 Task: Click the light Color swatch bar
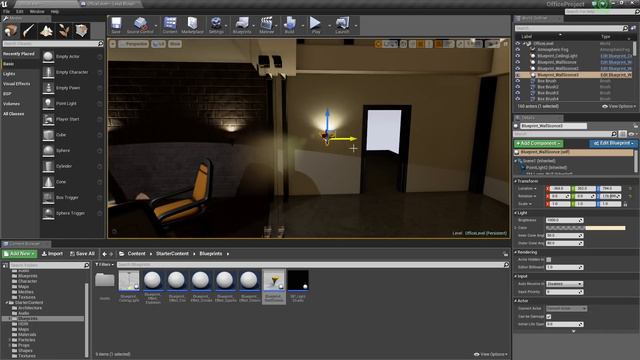click(586, 228)
